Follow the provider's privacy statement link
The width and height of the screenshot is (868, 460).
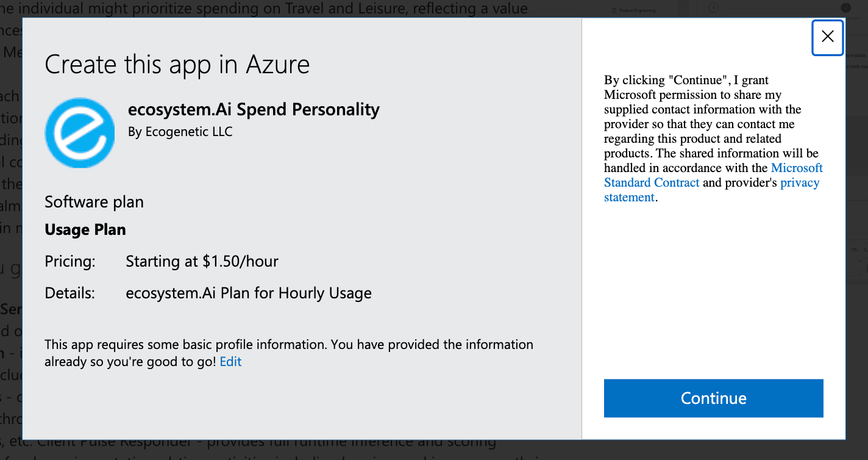pos(800,183)
